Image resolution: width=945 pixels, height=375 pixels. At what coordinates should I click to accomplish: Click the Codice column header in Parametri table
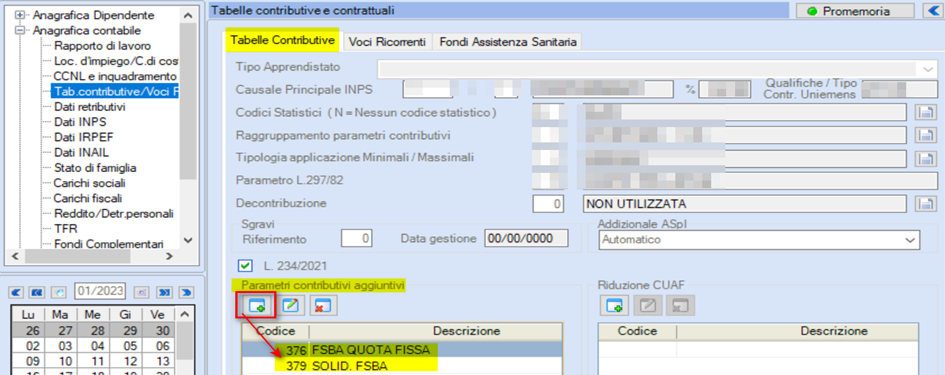pos(276,331)
